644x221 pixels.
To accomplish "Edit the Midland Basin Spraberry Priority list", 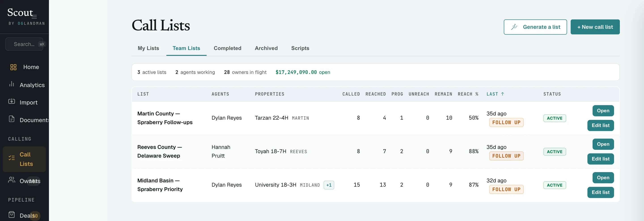I will [600, 192].
